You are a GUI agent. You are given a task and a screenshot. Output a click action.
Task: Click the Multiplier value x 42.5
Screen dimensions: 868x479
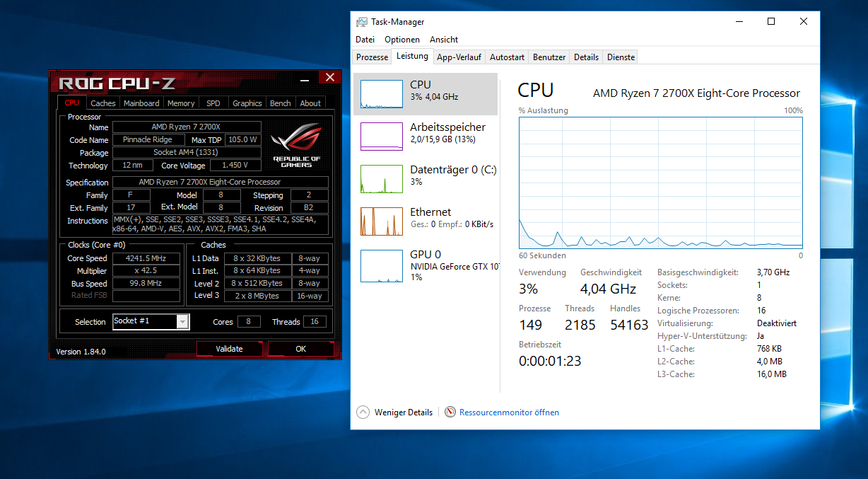pos(146,271)
